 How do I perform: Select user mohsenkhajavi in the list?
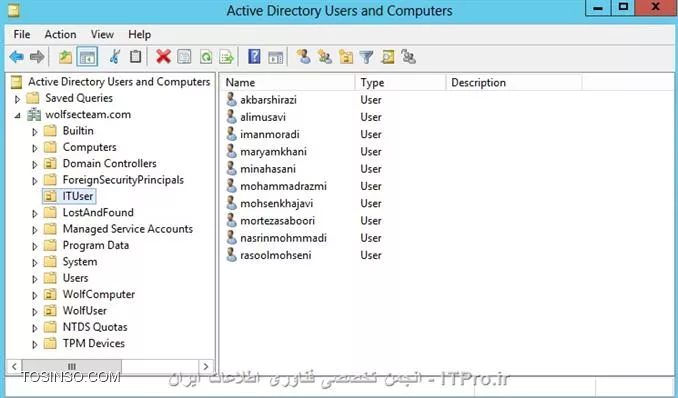pyautogui.click(x=277, y=203)
